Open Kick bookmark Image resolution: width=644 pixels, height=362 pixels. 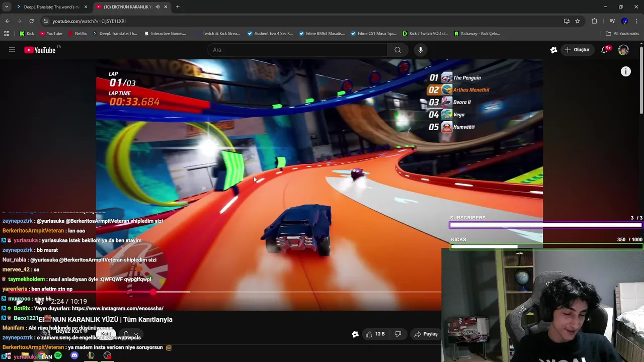pos(27,34)
